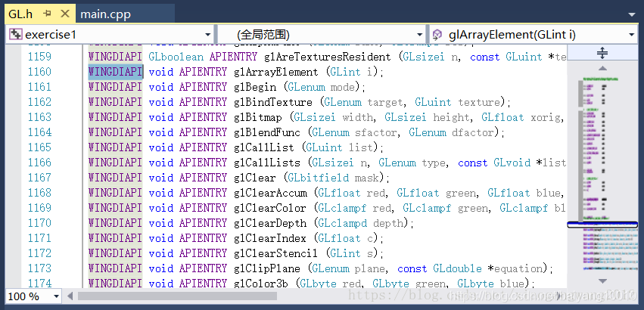Image resolution: width=644 pixels, height=310 pixels.
Task: Click glClearAccum function name
Action: 270,193
